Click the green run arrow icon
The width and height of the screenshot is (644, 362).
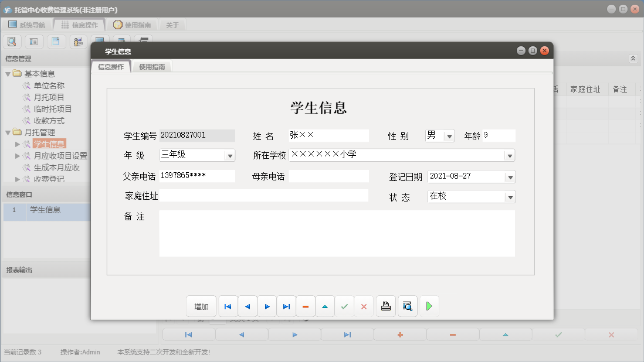tap(429, 306)
